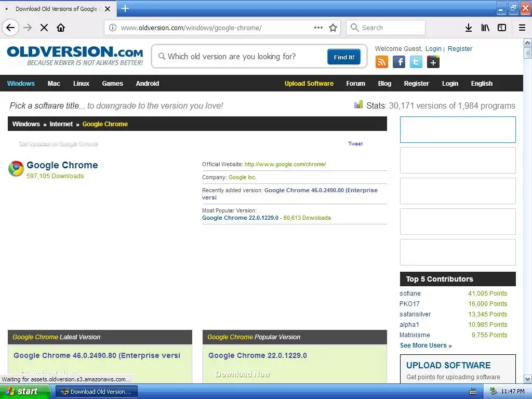
Task: Click the Start button on taskbar
Action: tap(24, 391)
